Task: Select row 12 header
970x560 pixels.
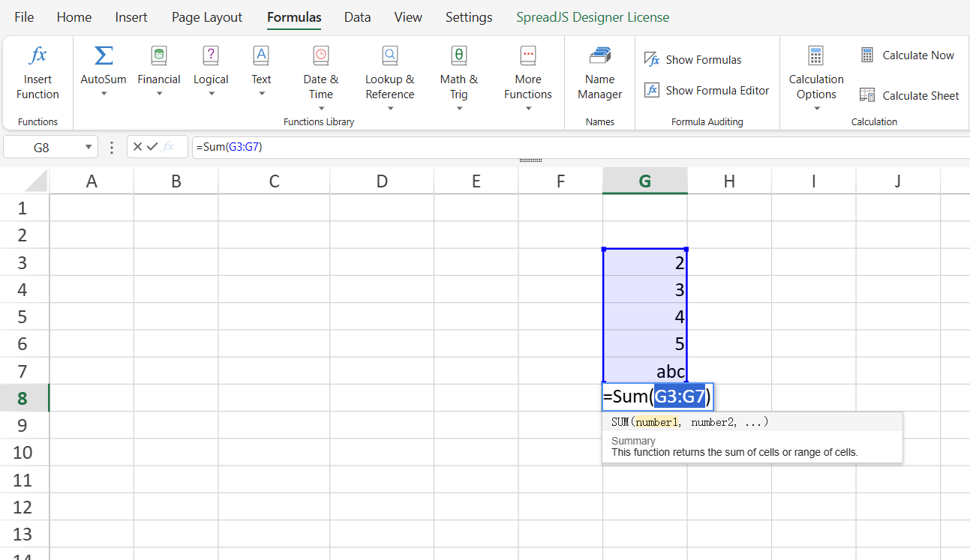Action: click(23, 507)
